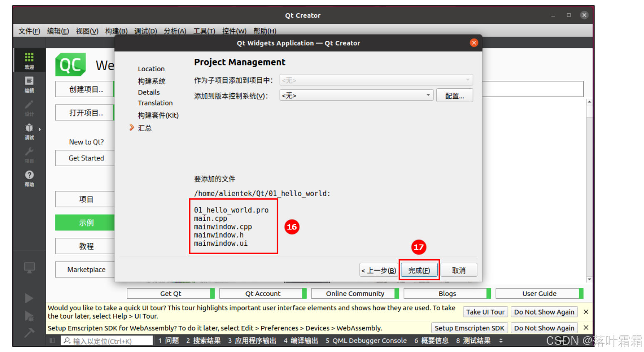Click the Online Community link button
This screenshot has width=644, height=352.
click(355, 293)
